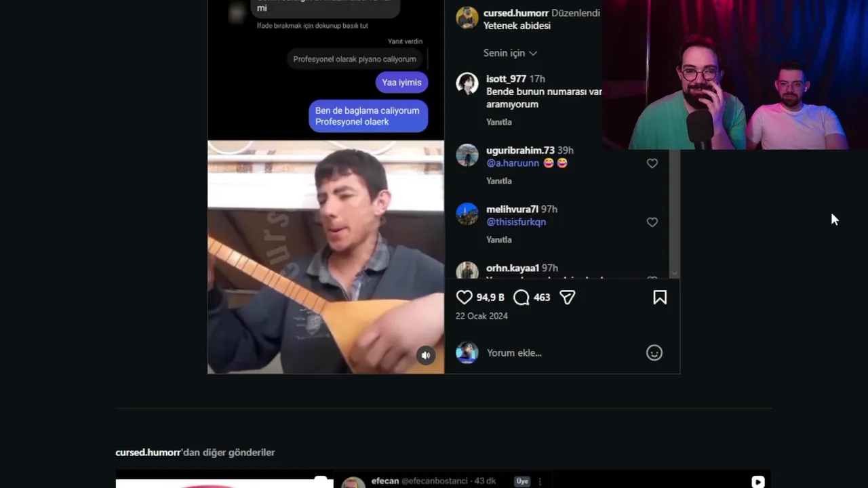Click the play icon on bottom video thumbnail
The image size is (868, 488).
pos(758,482)
